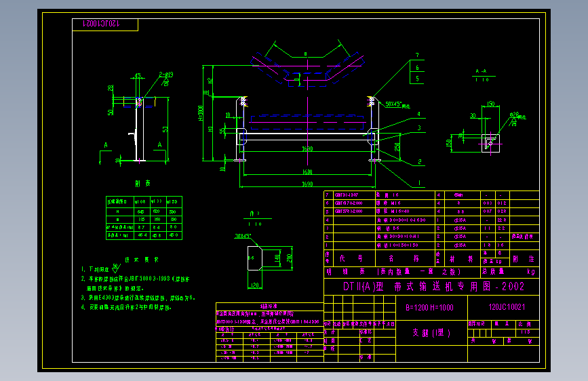Select the bottom 1690 overall width dimension
This screenshot has height=381, width=588.
tap(307, 184)
